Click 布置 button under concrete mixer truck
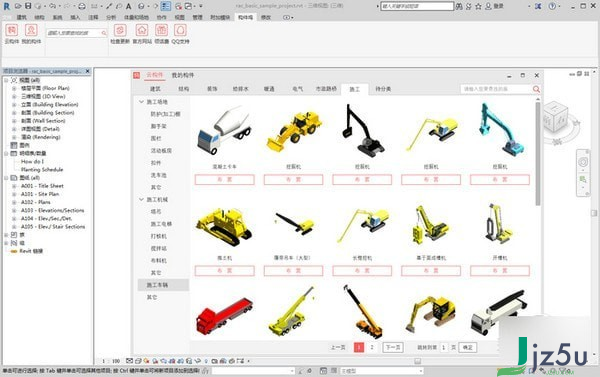This screenshot has width=600, height=377. tap(225, 180)
